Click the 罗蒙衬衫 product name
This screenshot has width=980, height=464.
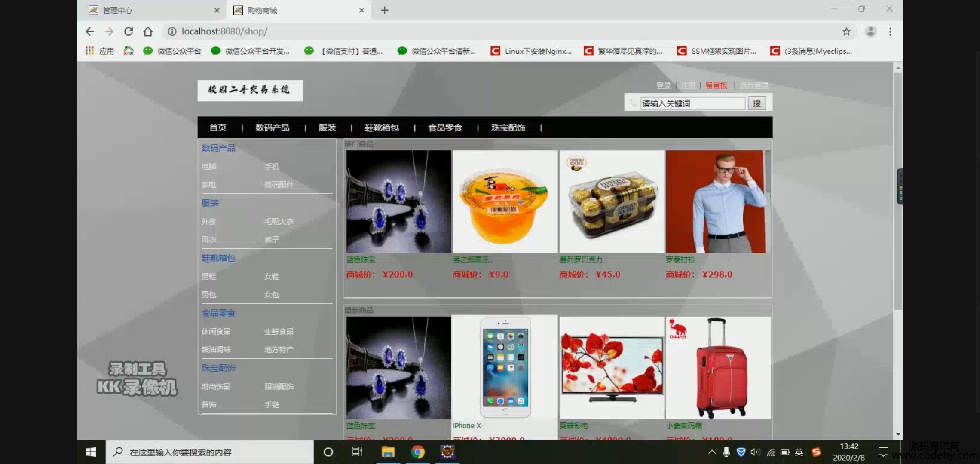pyautogui.click(x=680, y=259)
